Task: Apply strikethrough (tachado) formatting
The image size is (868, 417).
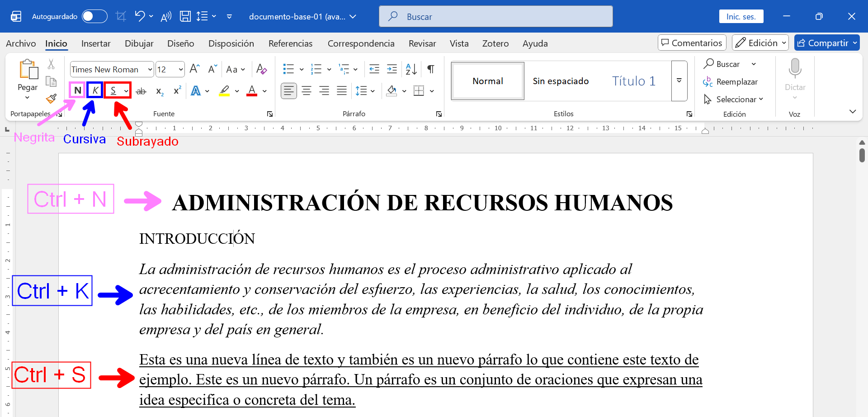Action: [x=141, y=90]
